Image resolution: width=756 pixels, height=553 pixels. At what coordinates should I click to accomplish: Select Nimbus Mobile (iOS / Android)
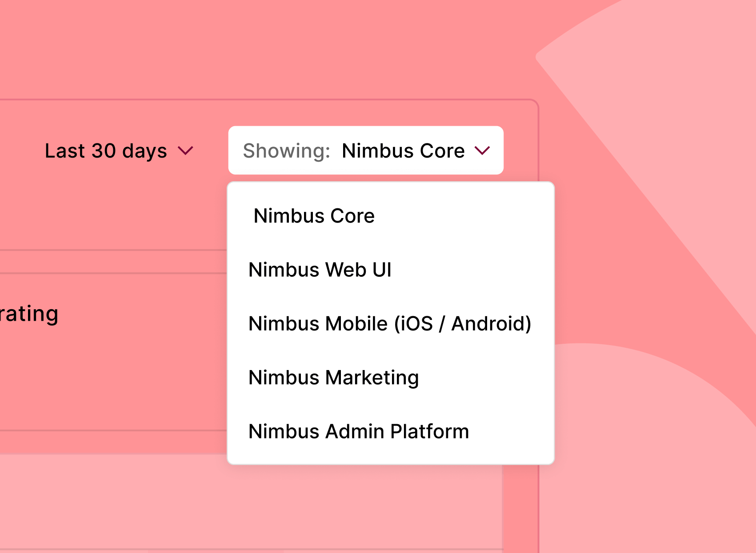pyautogui.click(x=390, y=324)
